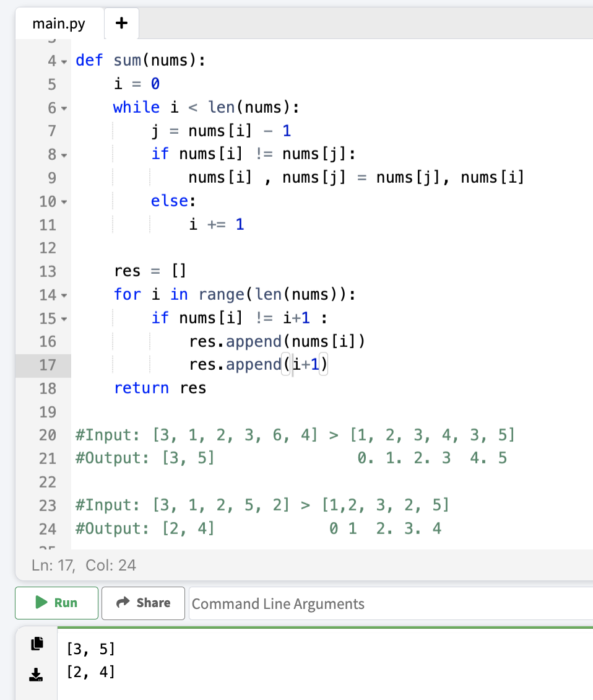The width and height of the screenshot is (593, 700).
Task: Focus the Command Line Arguments field
Action: coord(390,603)
